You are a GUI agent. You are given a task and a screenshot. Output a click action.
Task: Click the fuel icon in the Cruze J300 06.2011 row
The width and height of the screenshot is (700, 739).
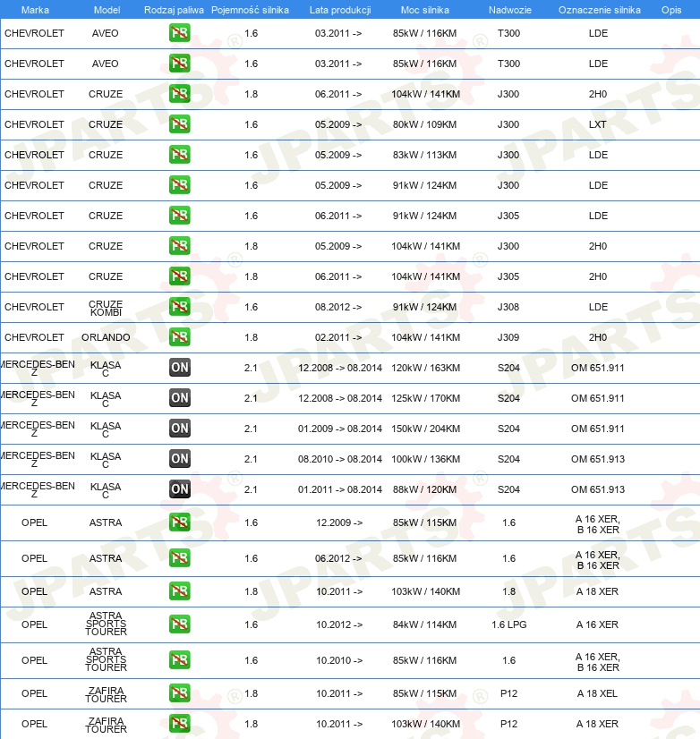point(180,94)
